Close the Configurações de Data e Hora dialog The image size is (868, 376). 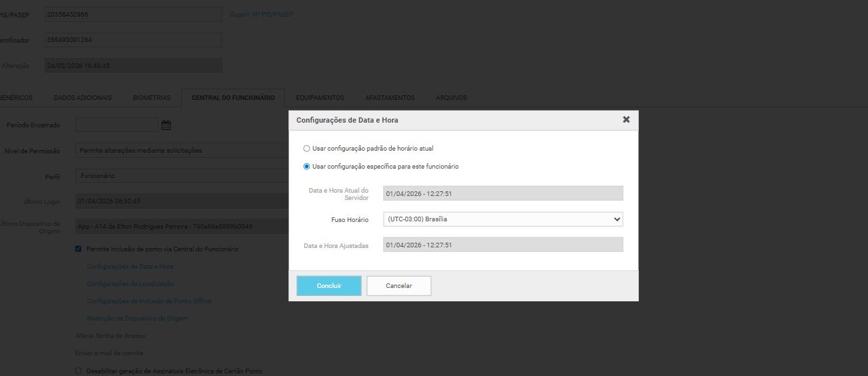pyautogui.click(x=626, y=119)
